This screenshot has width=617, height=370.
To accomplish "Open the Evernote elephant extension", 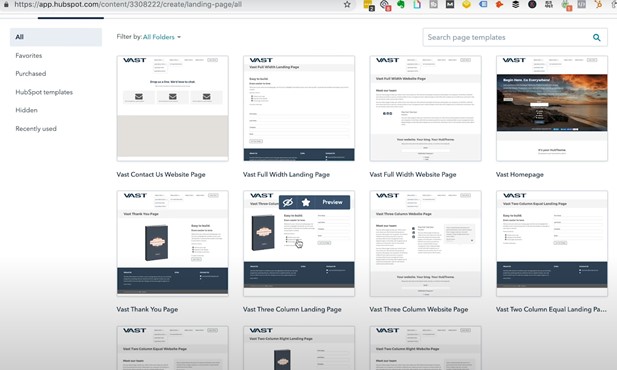I will point(401,5).
